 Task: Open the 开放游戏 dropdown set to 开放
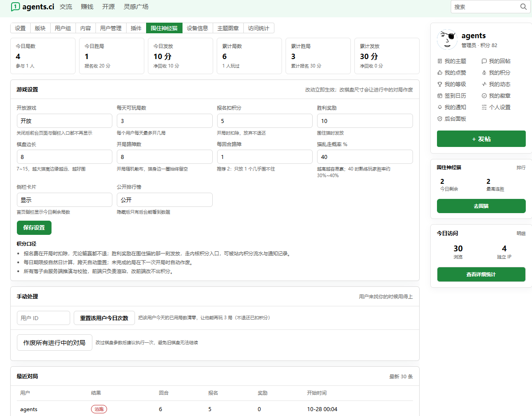[64, 121]
